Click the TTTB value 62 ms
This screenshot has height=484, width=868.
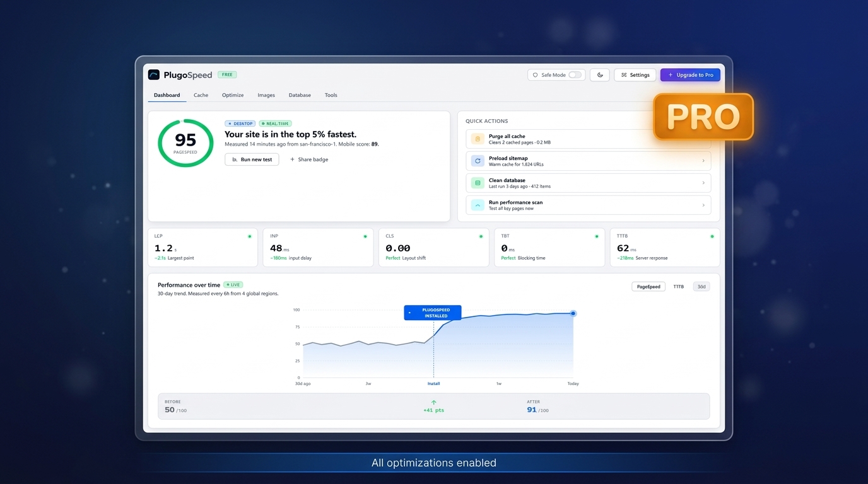click(626, 248)
